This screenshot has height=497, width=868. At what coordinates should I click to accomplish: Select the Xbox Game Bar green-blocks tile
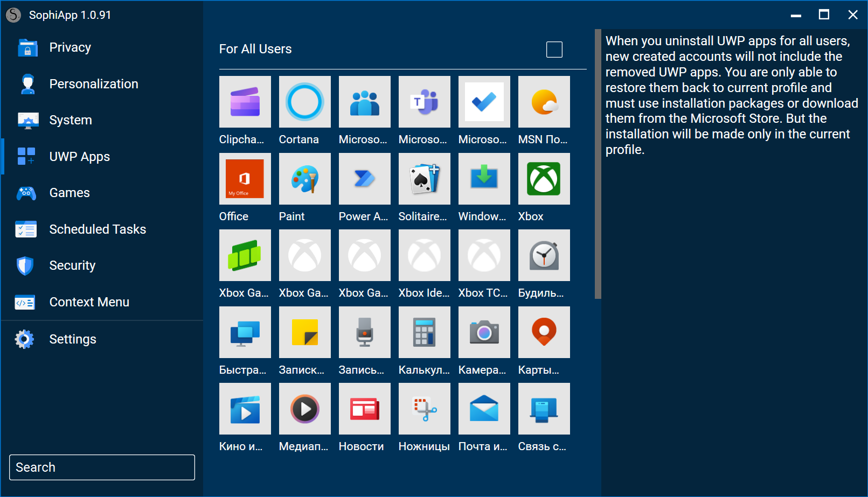click(x=245, y=255)
